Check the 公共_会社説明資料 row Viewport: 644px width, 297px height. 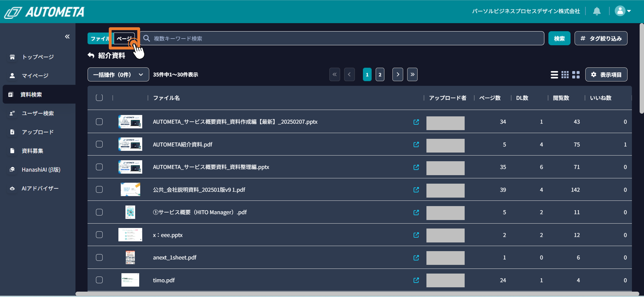coord(99,189)
